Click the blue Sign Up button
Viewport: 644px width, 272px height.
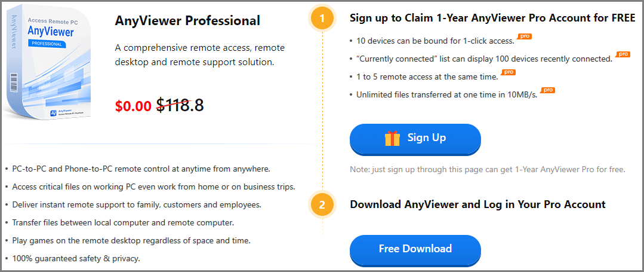[x=415, y=139]
